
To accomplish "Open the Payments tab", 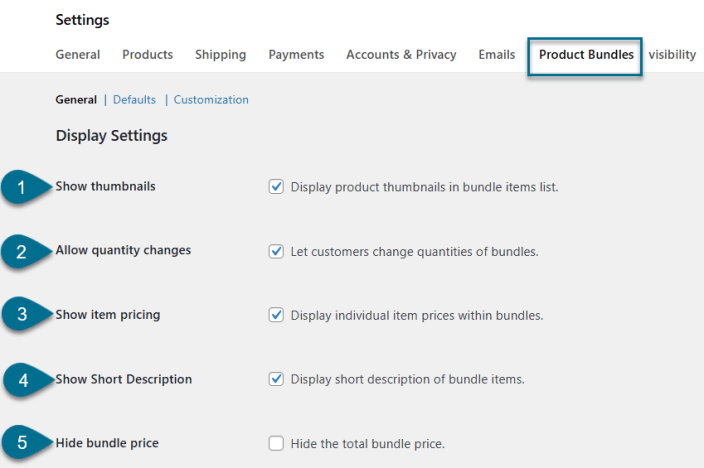I will click(x=296, y=55).
